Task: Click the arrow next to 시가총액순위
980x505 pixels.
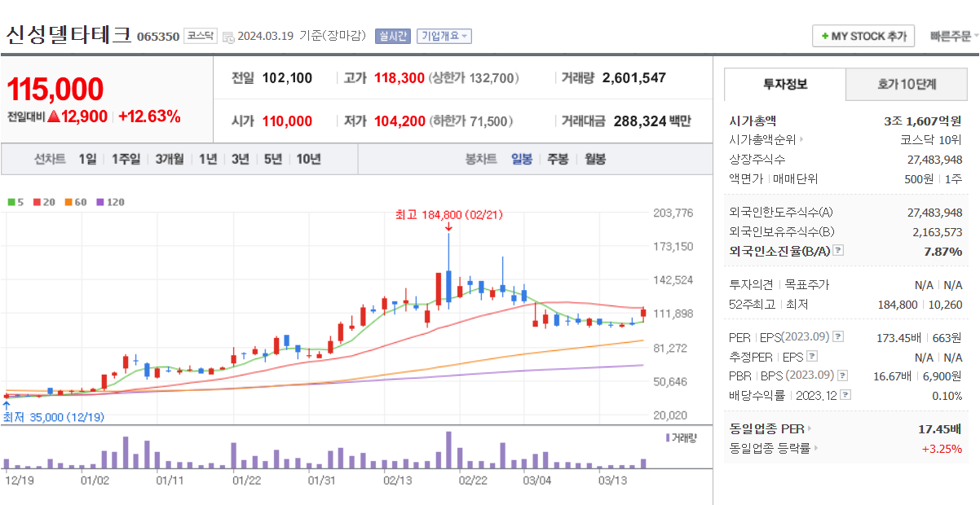Action: tap(801, 140)
